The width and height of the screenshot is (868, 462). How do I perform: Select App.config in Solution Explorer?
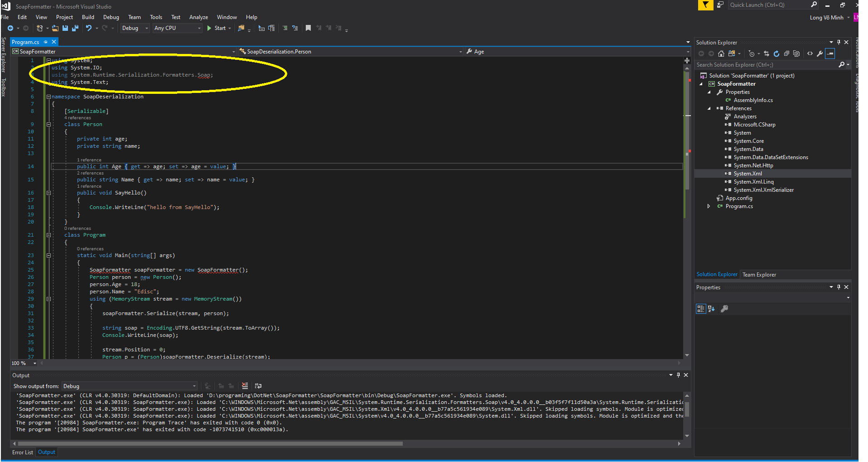click(739, 198)
